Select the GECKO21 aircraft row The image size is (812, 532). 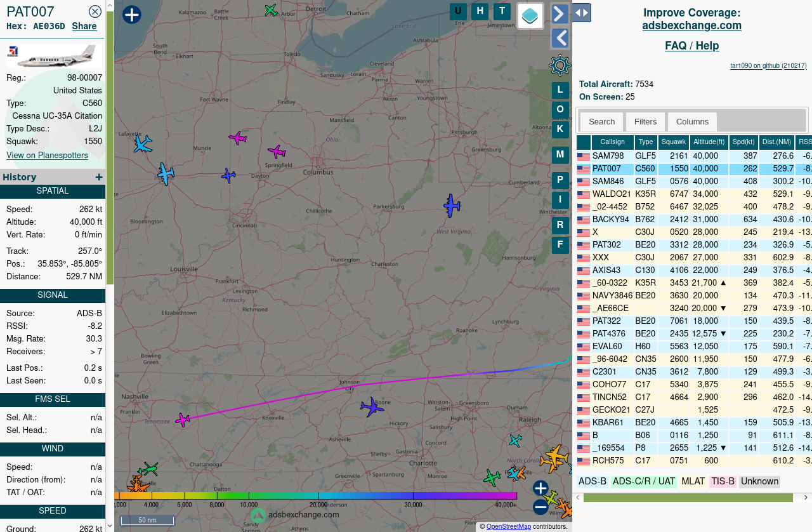pyautogui.click(x=694, y=410)
